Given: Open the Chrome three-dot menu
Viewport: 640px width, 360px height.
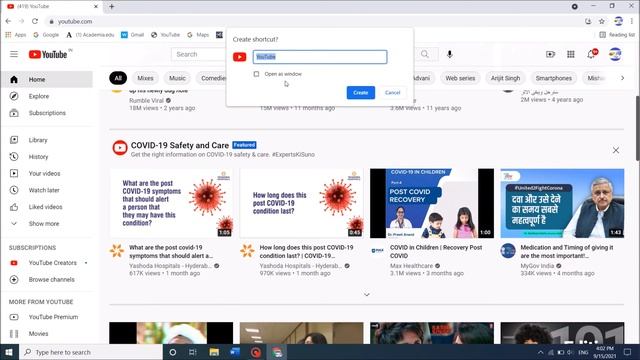Looking at the screenshot, I should (632, 21).
